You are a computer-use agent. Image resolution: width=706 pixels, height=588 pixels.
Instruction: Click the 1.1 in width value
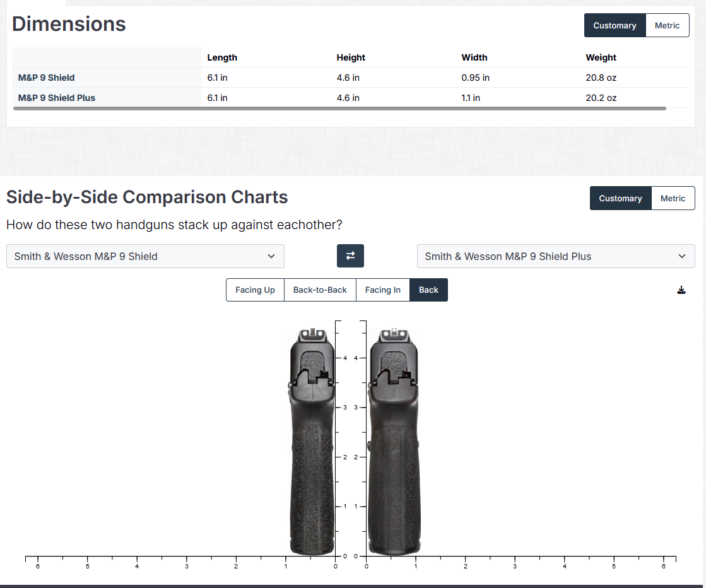pos(471,98)
